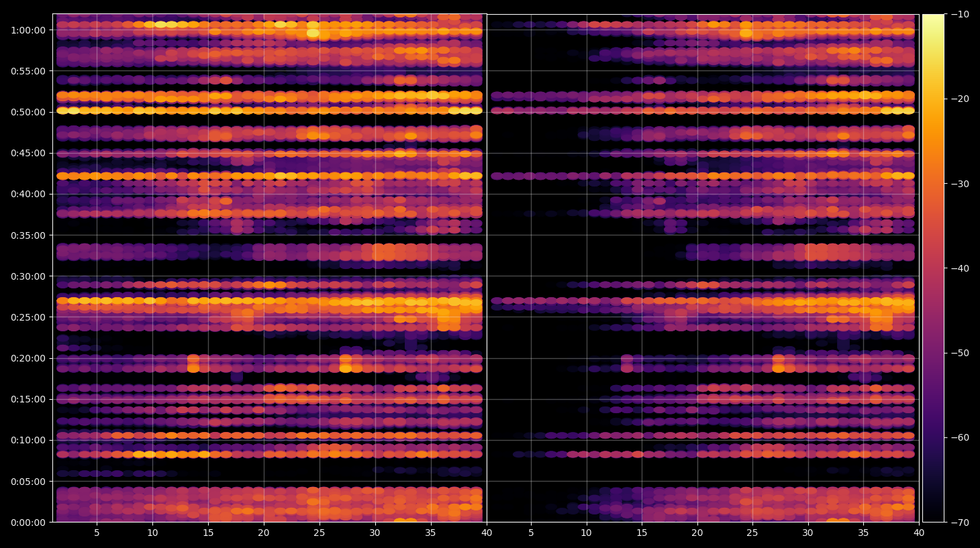Click tick label 35 under the right heatmap

[x=863, y=533]
